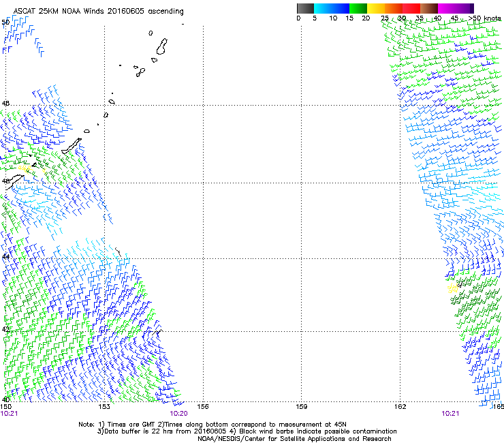Click the latitude label '48'
The width and height of the screenshot is (504, 443).
click(x=5, y=104)
